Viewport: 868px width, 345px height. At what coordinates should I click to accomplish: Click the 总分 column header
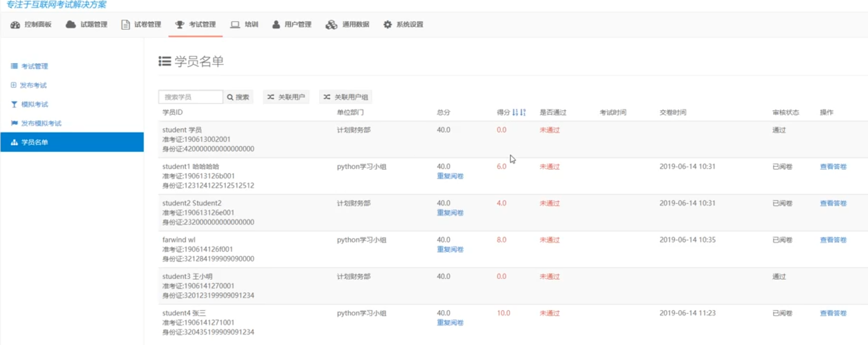444,112
